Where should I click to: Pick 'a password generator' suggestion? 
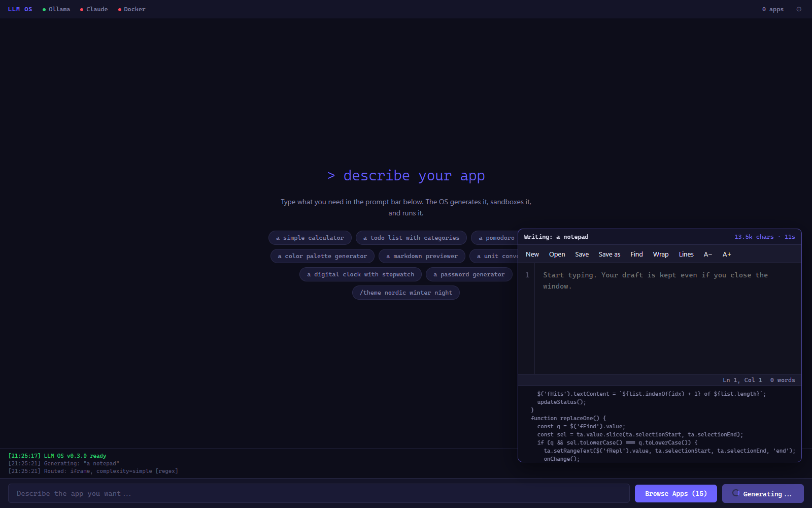click(469, 274)
